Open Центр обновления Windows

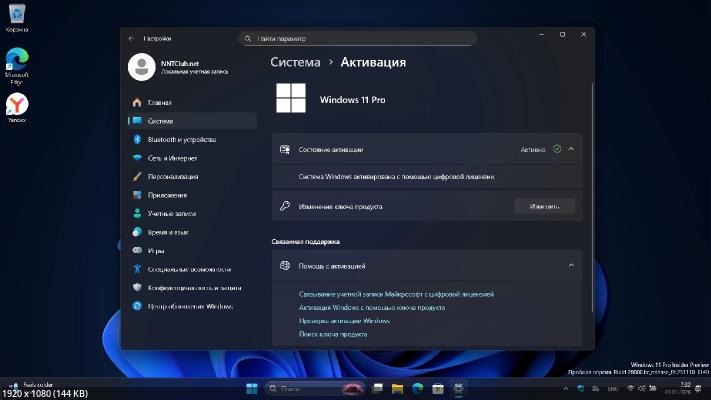coord(190,306)
